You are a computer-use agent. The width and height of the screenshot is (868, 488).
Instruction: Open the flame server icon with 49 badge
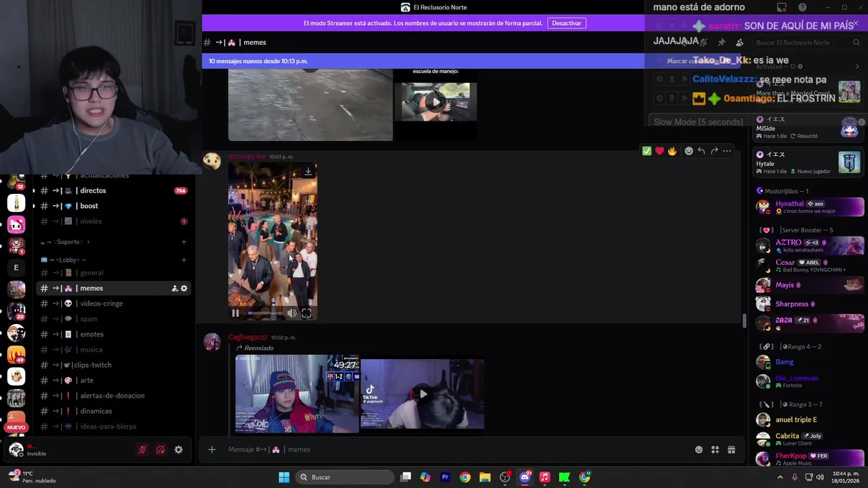[x=16, y=354]
